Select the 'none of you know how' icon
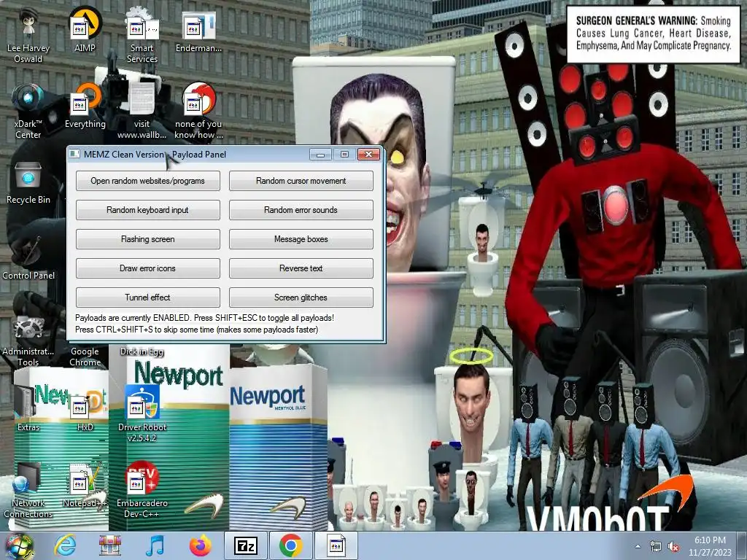Screen dimensions: 747x560 point(198,111)
